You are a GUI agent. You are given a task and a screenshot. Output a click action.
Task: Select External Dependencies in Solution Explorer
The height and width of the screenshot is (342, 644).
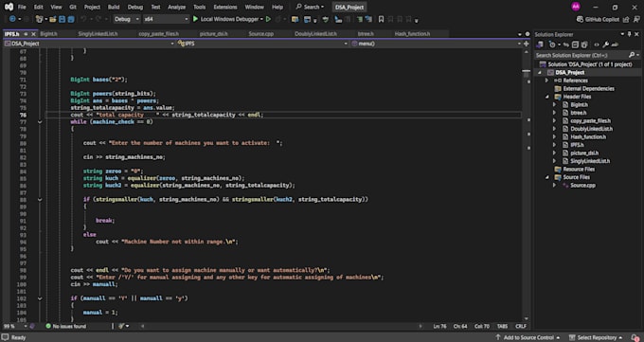click(588, 89)
